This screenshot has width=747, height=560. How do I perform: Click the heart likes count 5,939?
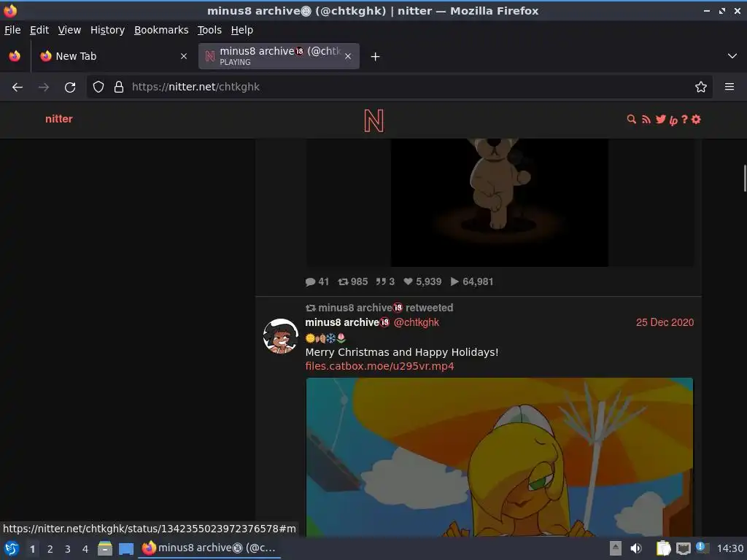422,281
